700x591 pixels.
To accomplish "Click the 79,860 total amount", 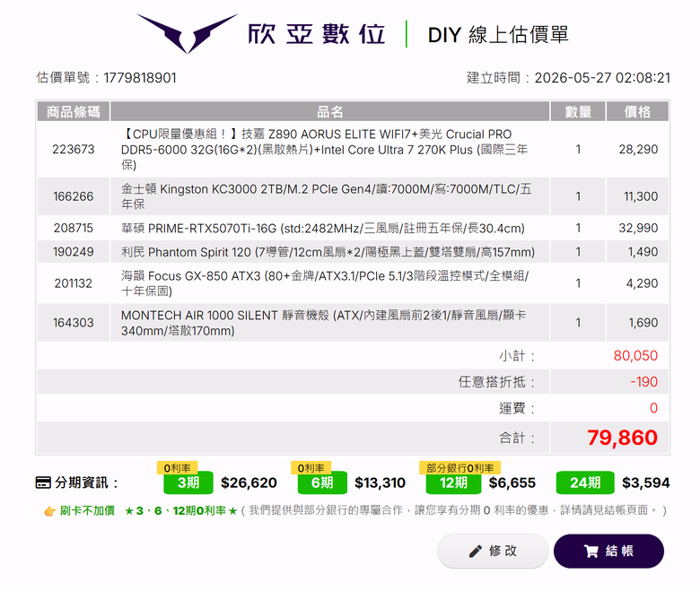I will pos(622,438).
